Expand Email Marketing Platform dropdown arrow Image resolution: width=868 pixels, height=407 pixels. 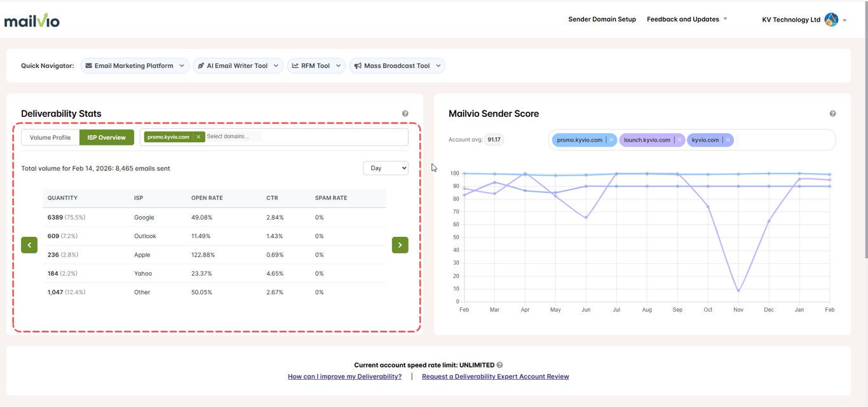(x=182, y=66)
